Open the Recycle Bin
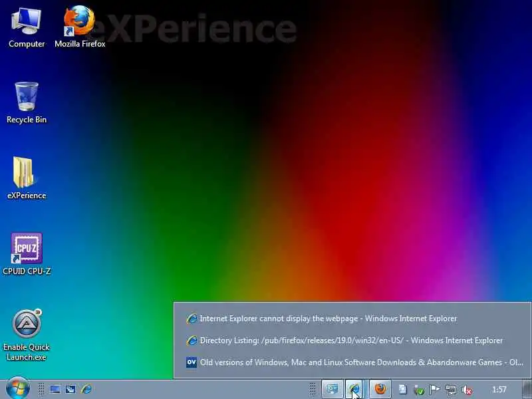This screenshot has height=399, width=532. point(27,103)
